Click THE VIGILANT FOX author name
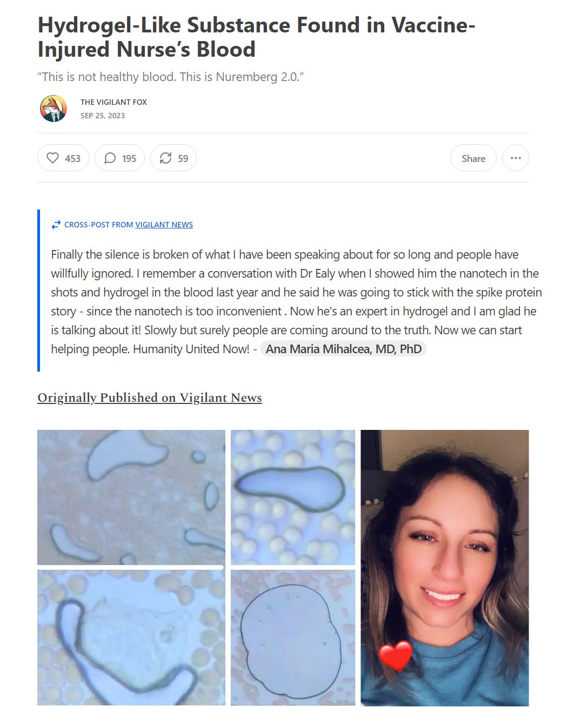The width and height of the screenshot is (574, 728). point(114,102)
